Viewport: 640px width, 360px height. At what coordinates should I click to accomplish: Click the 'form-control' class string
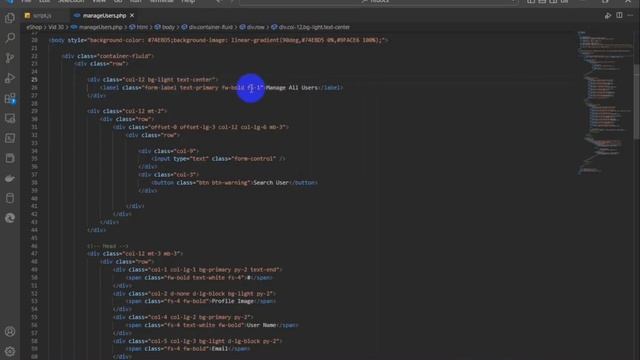point(253,158)
